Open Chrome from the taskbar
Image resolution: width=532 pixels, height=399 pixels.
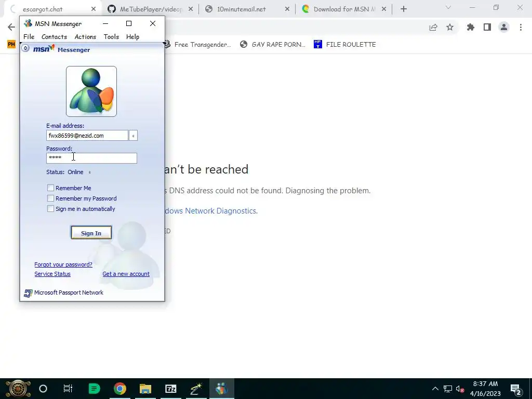click(x=120, y=389)
